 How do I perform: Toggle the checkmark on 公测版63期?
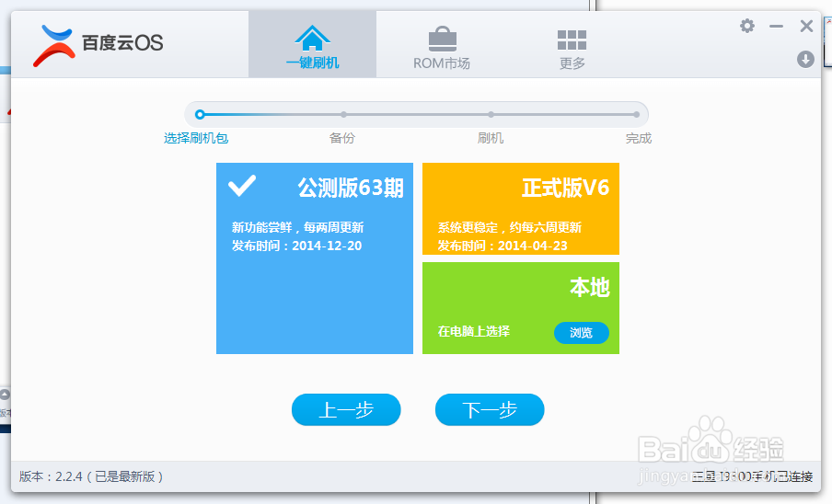click(242, 186)
